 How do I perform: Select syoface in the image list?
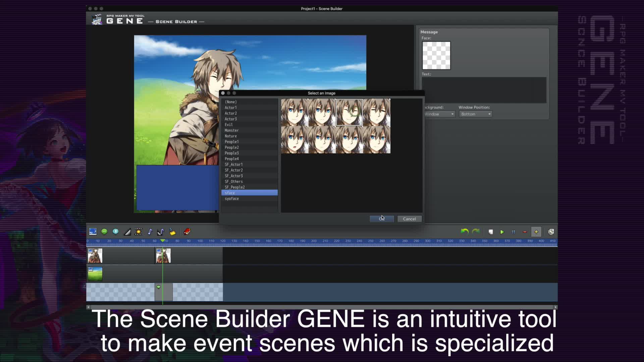232,199
